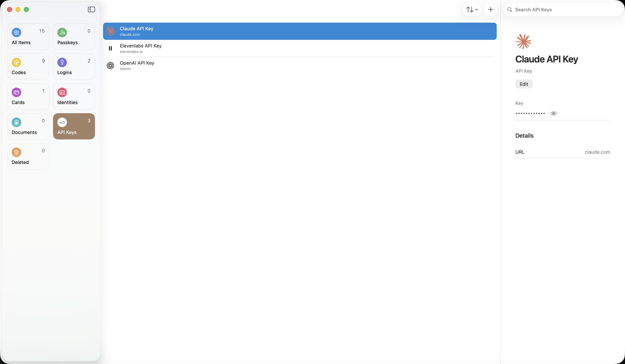Click the Claude API Key title heading
The height and width of the screenshot is (364, 625).
tap(547, 59)
